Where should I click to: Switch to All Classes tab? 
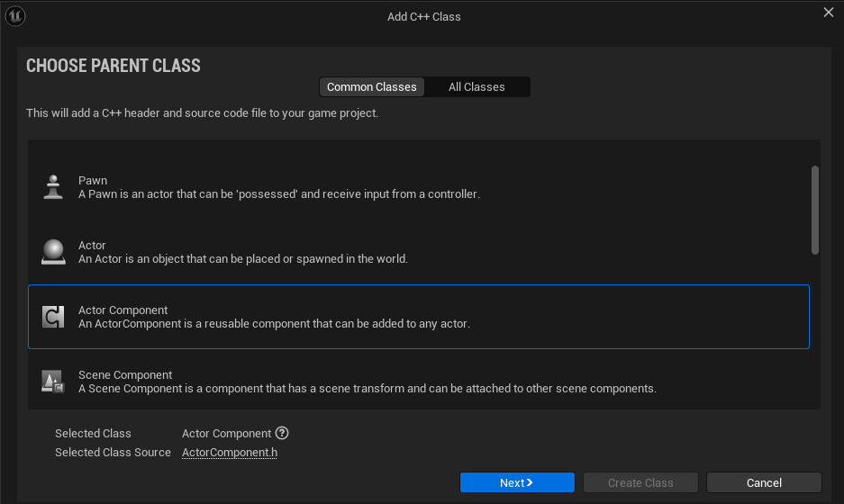476,87
